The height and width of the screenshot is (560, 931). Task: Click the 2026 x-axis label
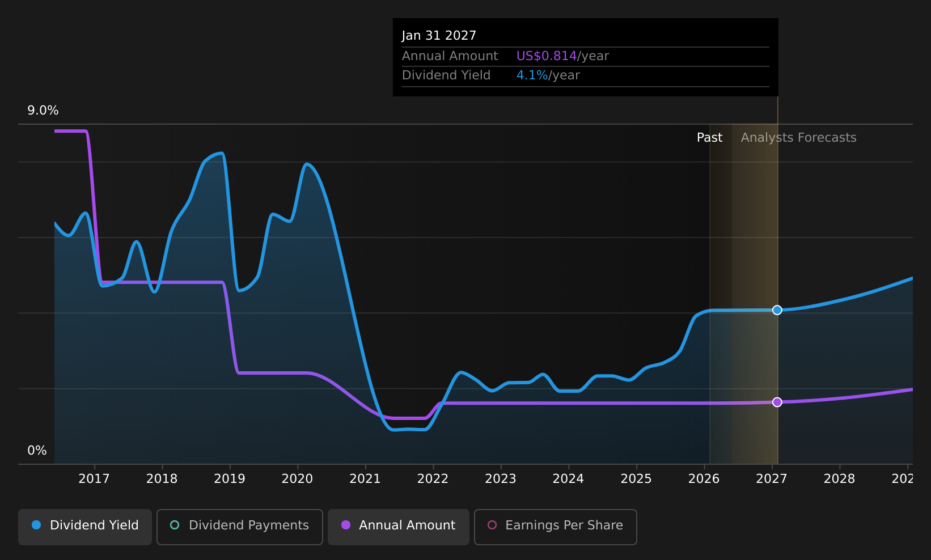pos(704,479)
